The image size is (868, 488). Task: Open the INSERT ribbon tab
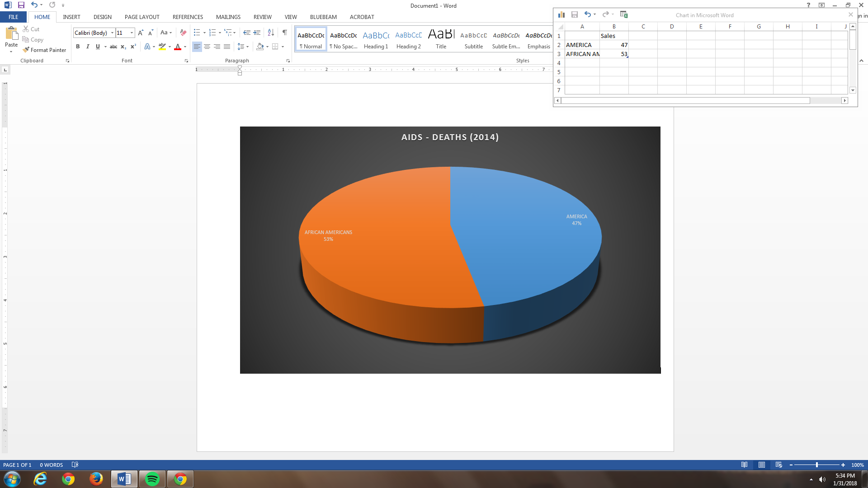71,17
